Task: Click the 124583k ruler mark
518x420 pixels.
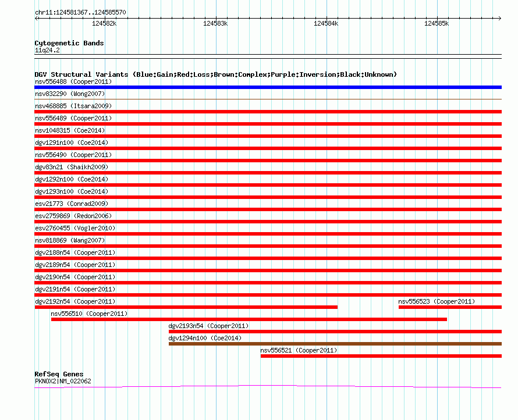Action: (x=215, y=23)
